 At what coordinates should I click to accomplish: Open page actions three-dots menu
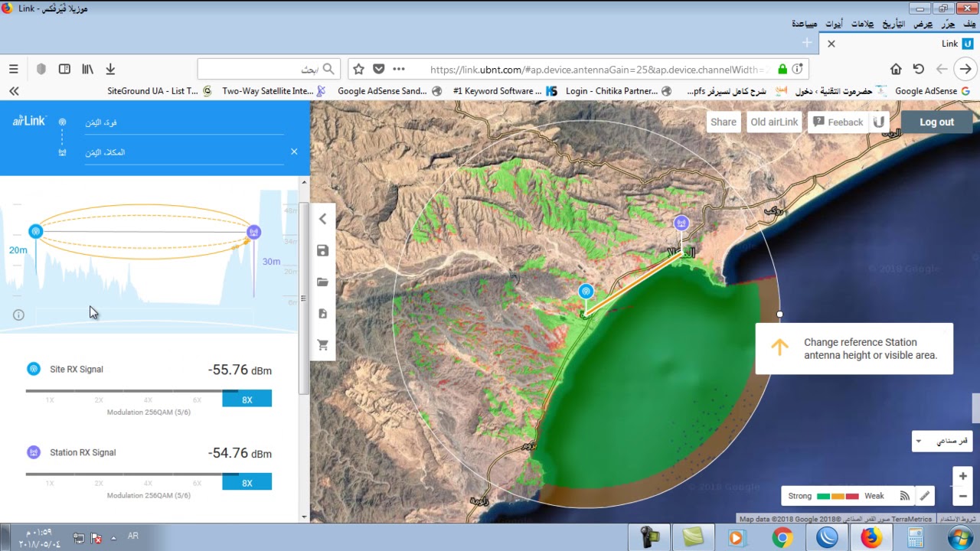398,69
